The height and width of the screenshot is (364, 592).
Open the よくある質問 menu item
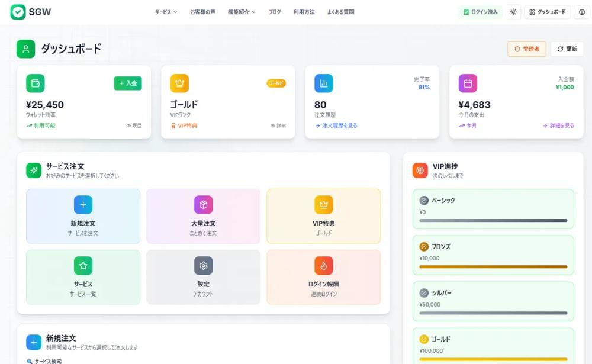click(x=340, y=12)
